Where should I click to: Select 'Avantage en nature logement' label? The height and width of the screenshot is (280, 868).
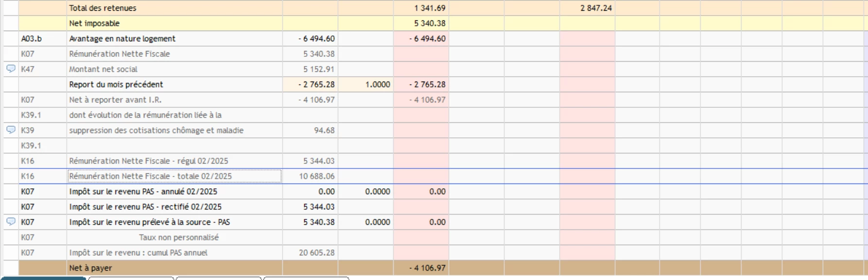pos(122,38)
